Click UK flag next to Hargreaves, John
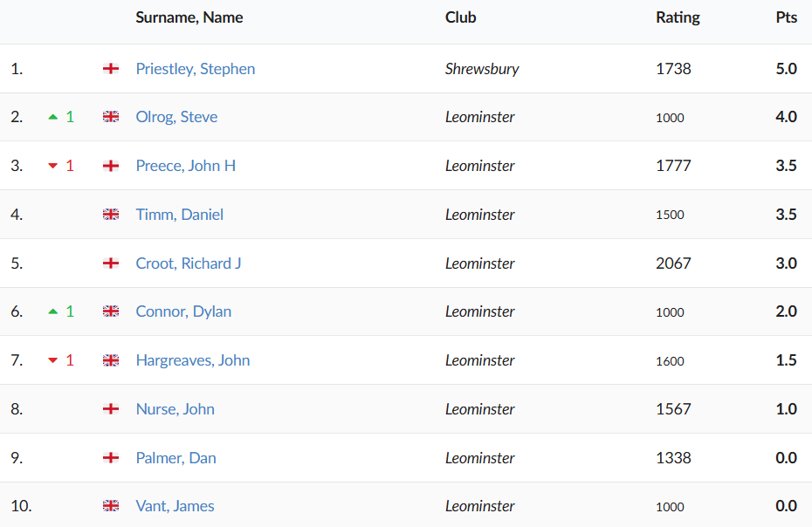 (x=111, y=360)
